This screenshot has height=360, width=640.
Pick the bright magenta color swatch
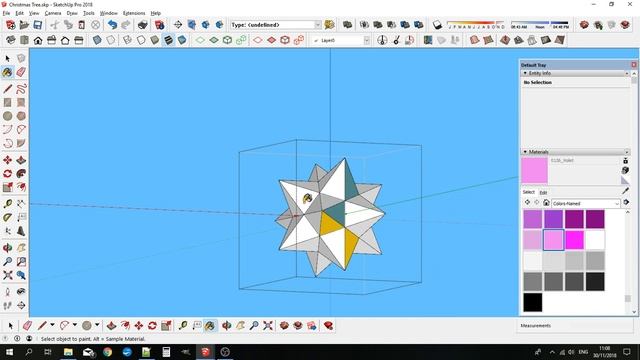point(574,240)
